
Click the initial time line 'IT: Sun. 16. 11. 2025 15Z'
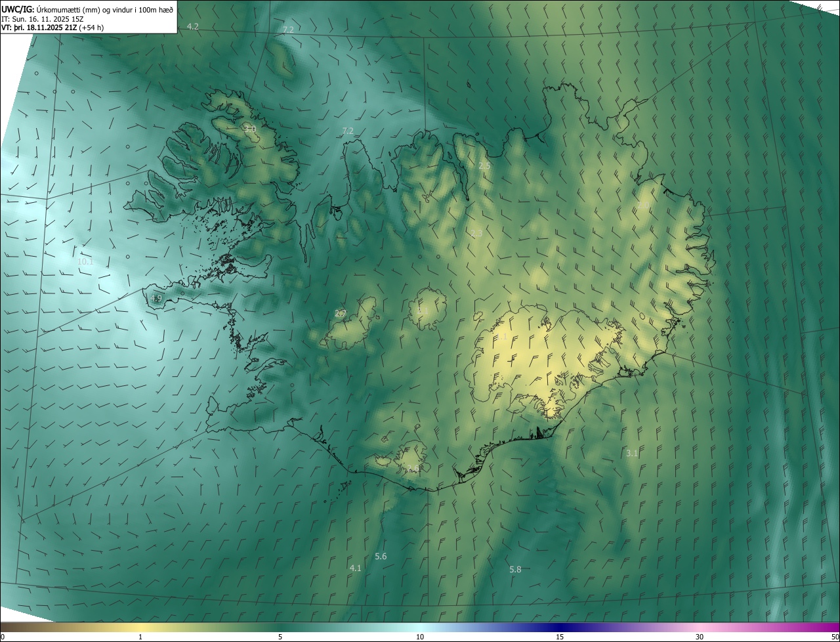[x=43, y=18]
